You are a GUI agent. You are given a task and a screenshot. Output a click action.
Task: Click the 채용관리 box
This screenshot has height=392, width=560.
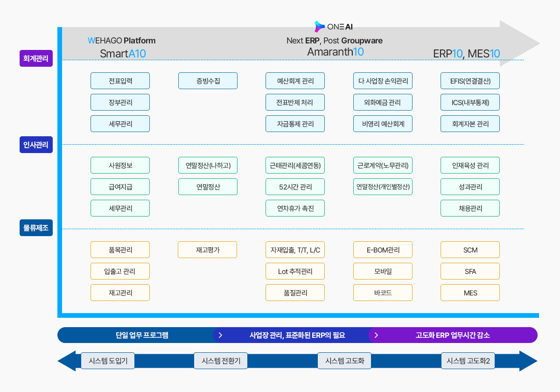click(470, 208)
